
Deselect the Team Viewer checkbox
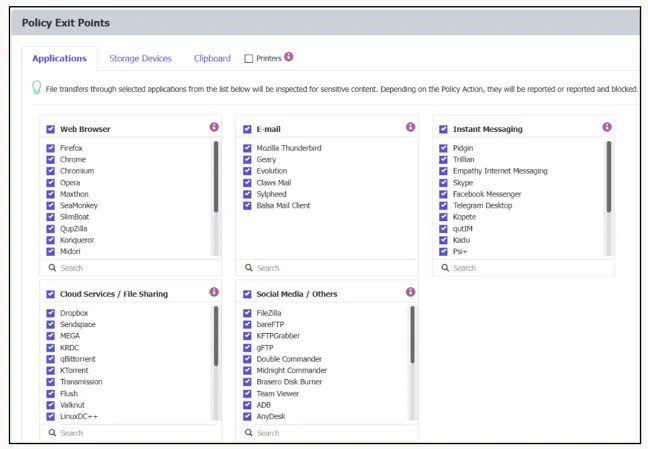tap(247, 393)
